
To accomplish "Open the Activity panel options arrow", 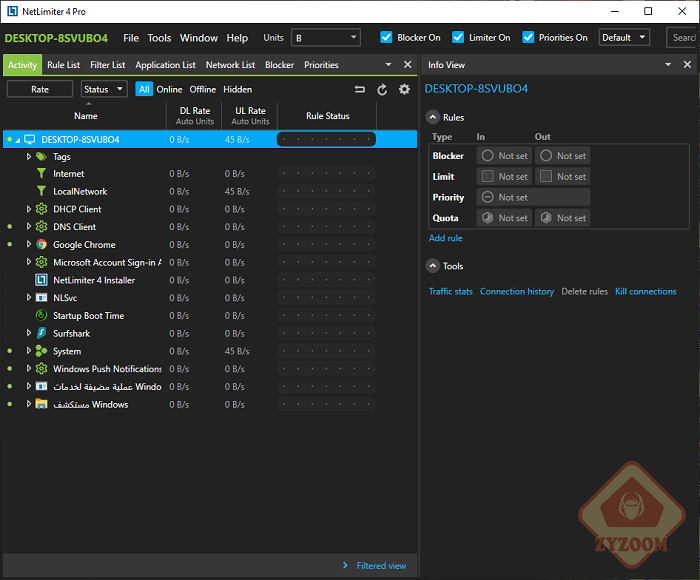I will (x=388, y=64).
